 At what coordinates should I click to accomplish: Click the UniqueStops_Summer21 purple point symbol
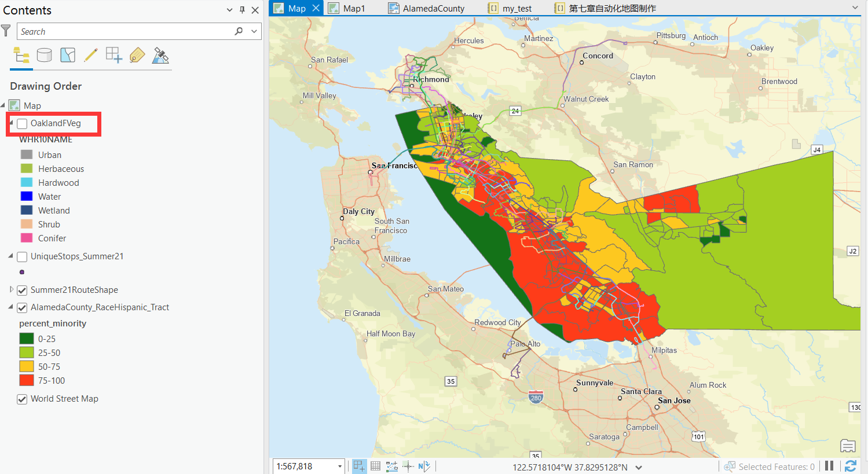pos(22,272)
